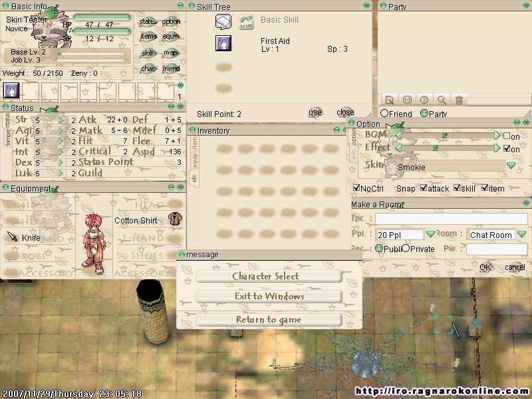Raise Vit with its arrow
The height and width of the screenshot is (399, 532).
pyautogui.click(x=61, y=141)
